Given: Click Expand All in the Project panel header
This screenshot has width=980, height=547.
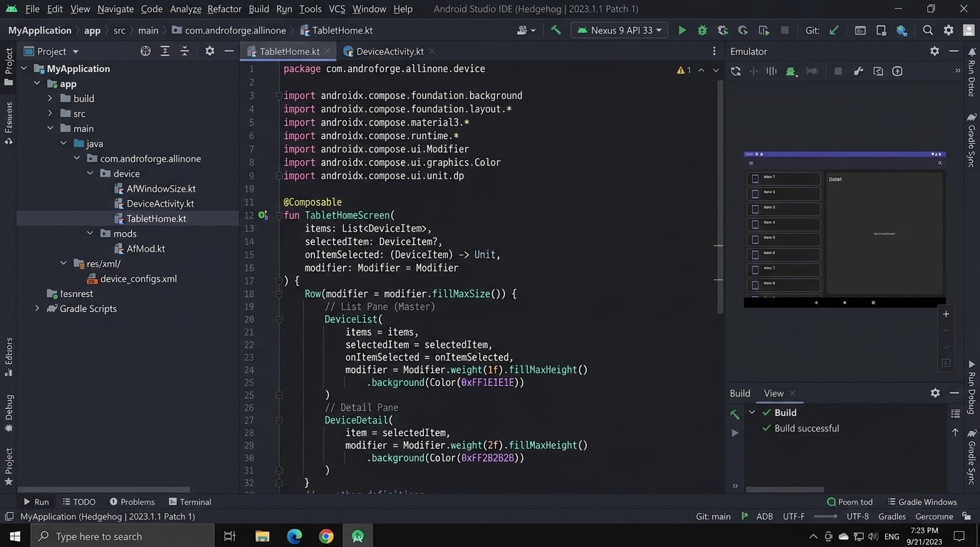Looking at the screenshot, I should click(x=165, y=51).
